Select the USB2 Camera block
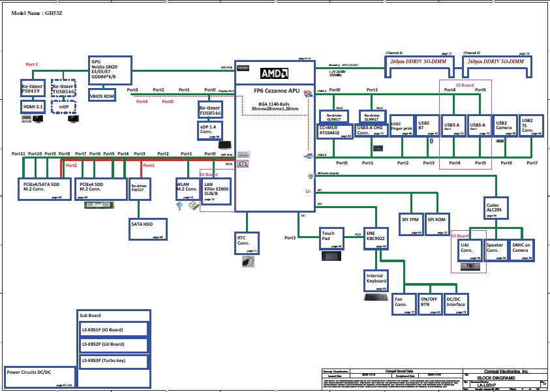Viewport: 550px width, 392px height. (x=506, y=126)
